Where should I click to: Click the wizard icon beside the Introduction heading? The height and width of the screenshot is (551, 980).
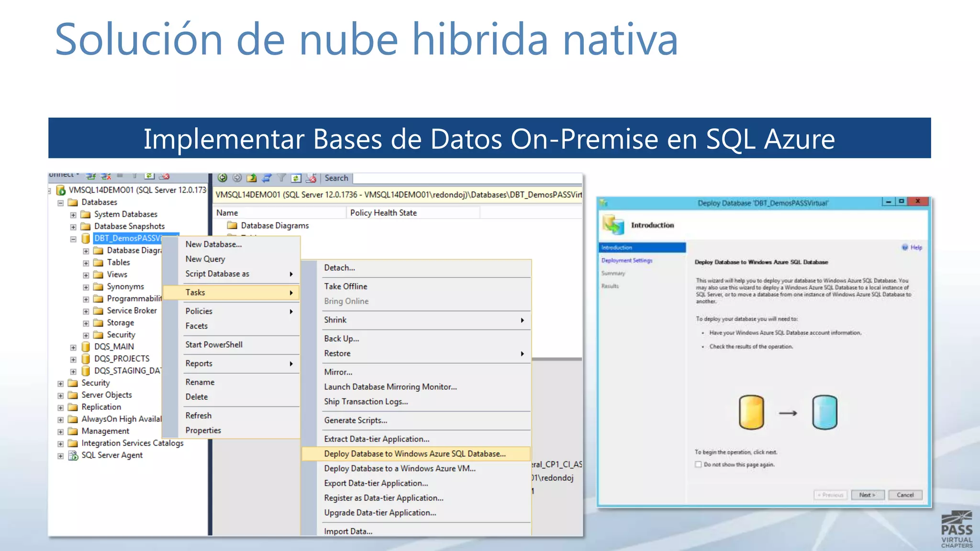pos(613,225)
